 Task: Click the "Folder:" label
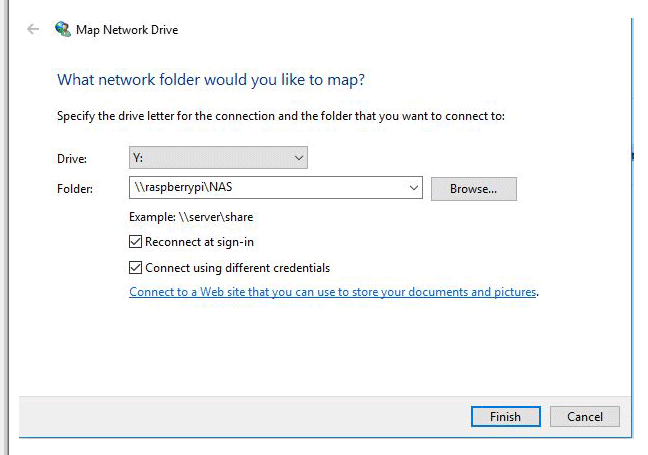click(x=75, y=188)
